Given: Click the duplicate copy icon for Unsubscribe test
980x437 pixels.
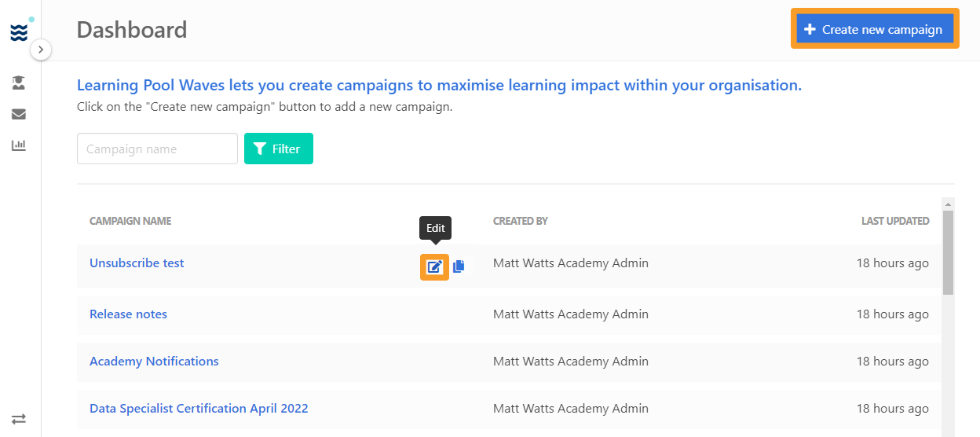Looking at the screenshot, I should pos(459,267).
